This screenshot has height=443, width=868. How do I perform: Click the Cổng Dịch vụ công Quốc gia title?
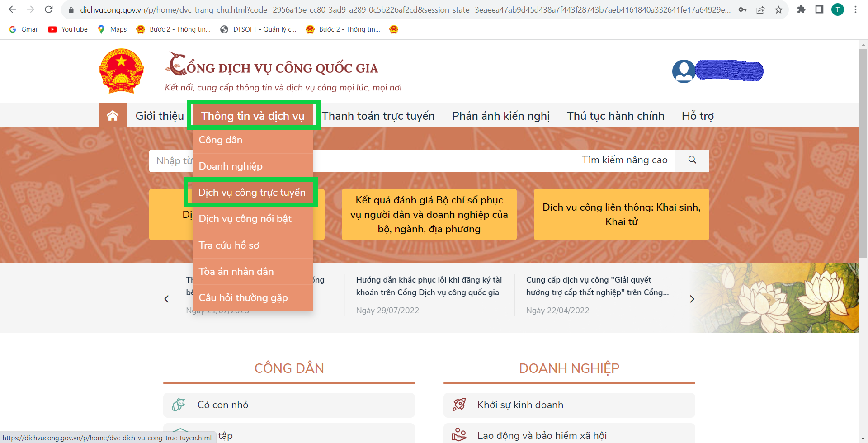(x=272, y=64)
